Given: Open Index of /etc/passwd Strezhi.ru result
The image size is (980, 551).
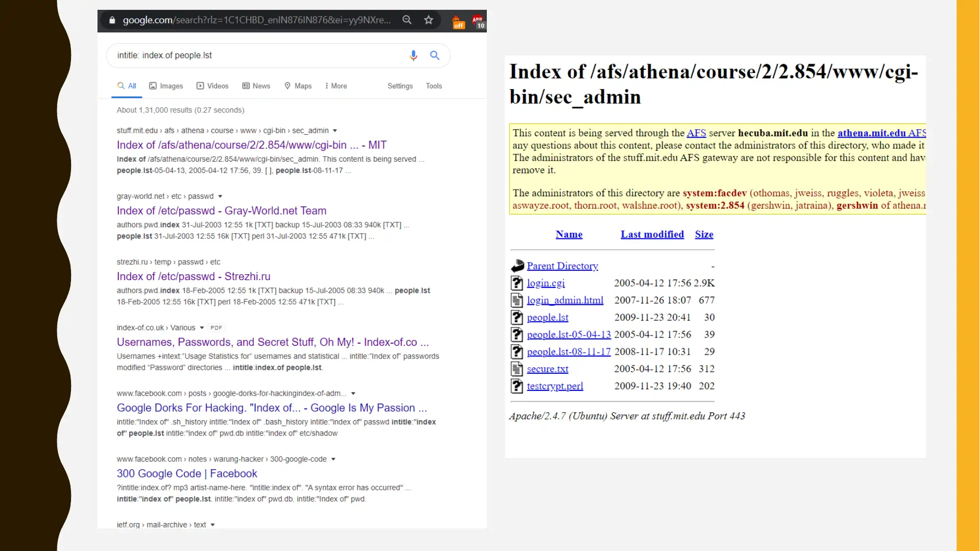Looking at the screenshot, I should coord(193,276).
